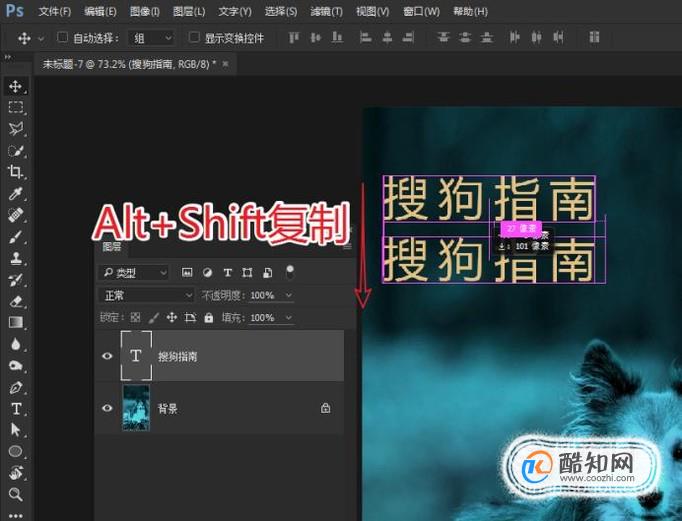Select the Sponge/Dodge tool

(16, 365)
